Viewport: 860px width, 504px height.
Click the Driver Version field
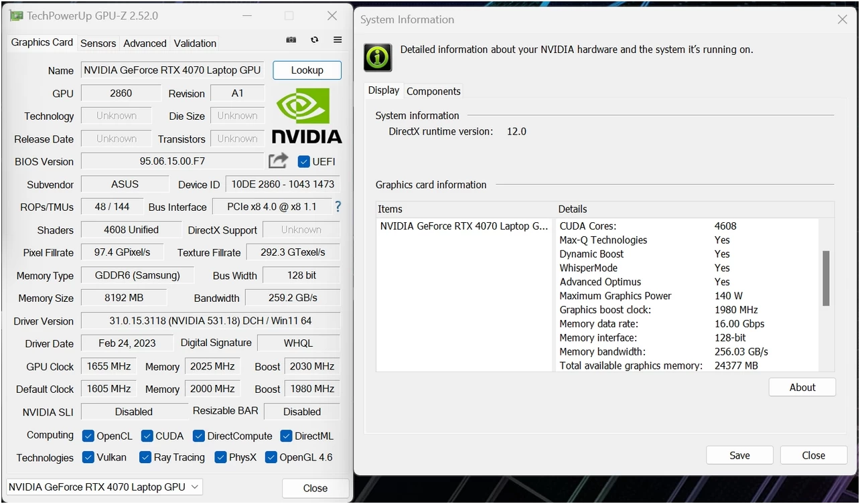(210, 321)
